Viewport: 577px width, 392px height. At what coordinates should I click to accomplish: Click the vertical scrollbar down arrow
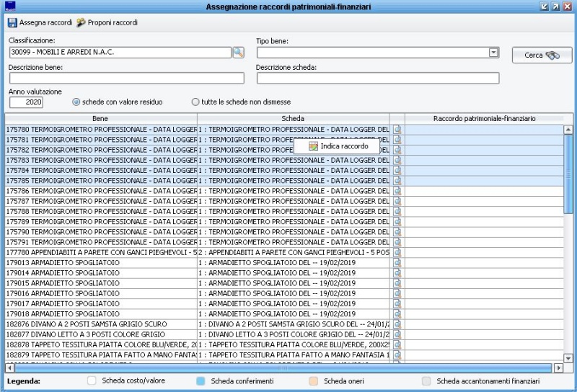point(568,357)
